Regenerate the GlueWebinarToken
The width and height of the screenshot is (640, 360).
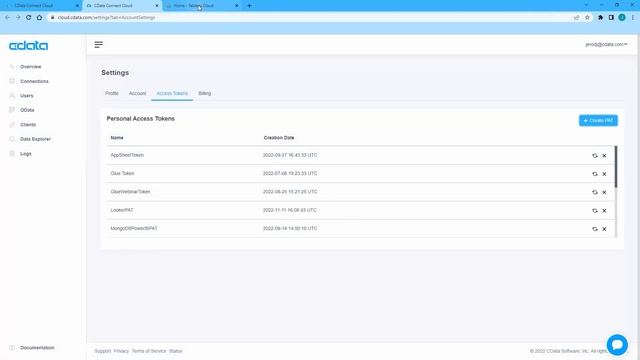tap(595, 192)
